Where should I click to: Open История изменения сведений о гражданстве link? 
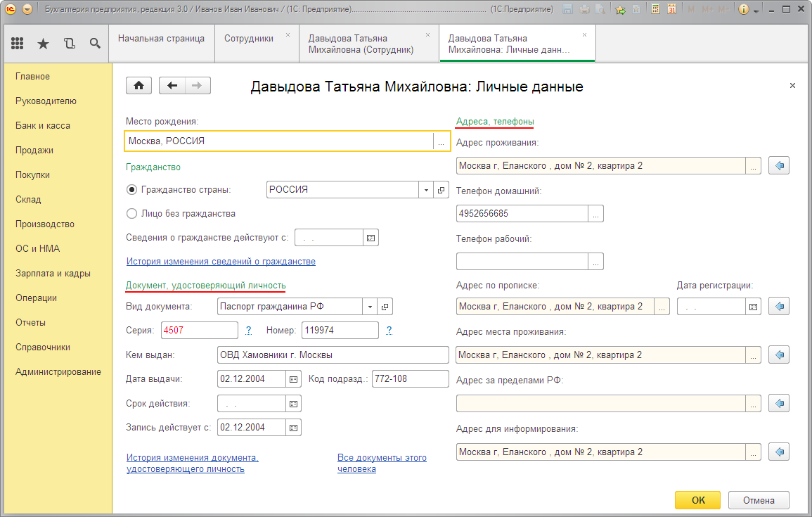(221, 261)
